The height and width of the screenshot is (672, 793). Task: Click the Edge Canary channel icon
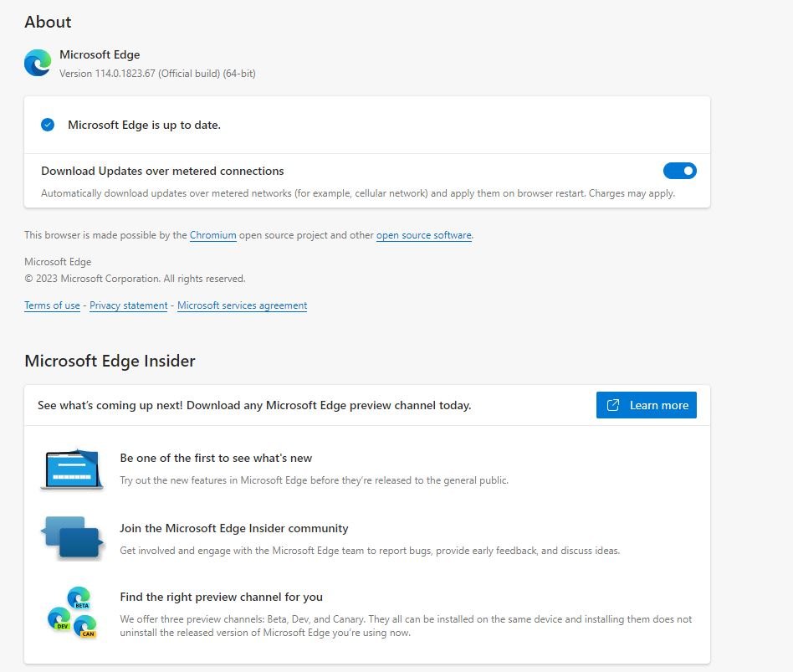pyautogui.click(x=85, y=627)
